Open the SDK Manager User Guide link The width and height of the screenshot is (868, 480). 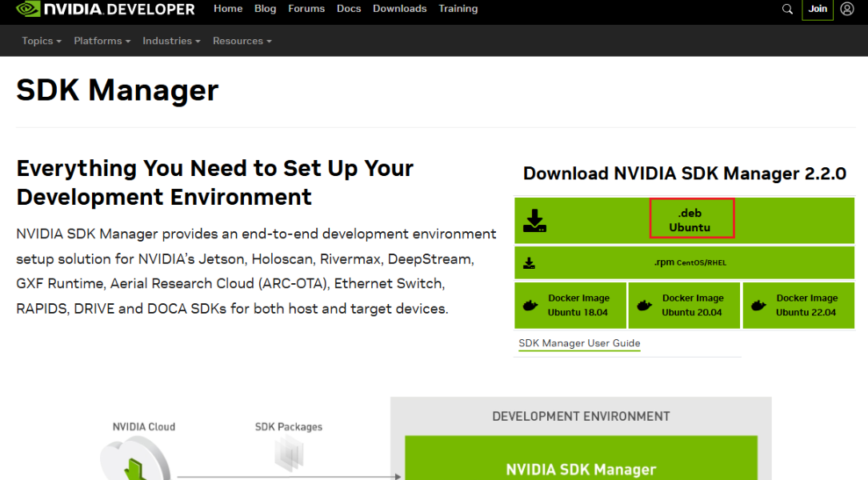579,343
